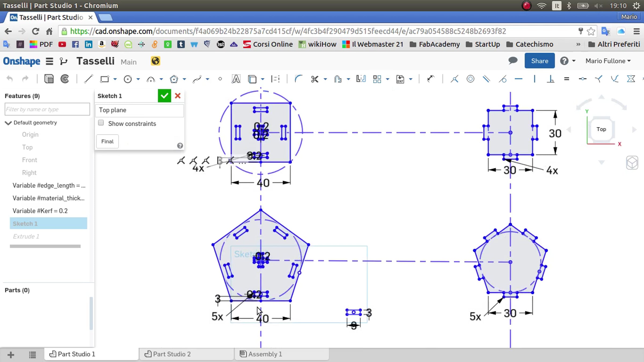Open the Wi-Fi system indicator
Viewport: 644px width, 362px height.
click(542, 6)
